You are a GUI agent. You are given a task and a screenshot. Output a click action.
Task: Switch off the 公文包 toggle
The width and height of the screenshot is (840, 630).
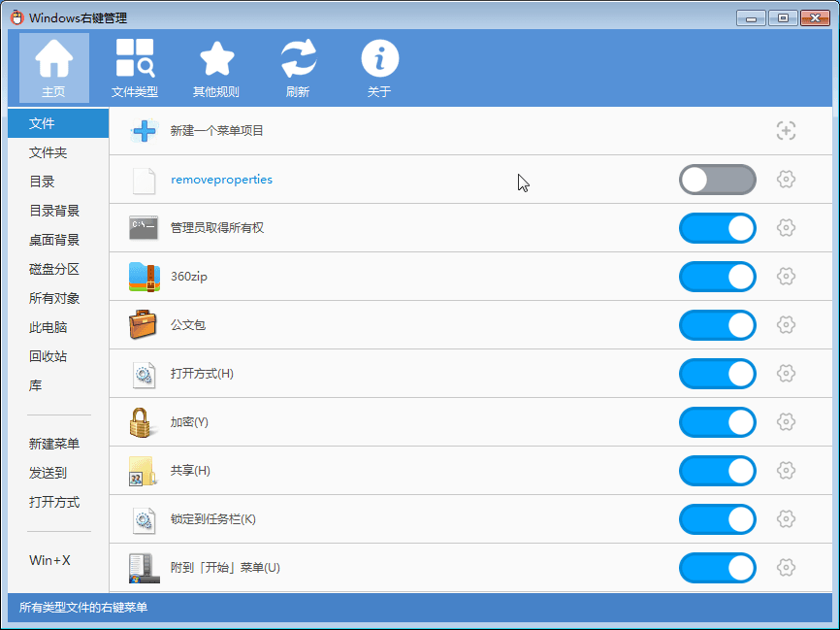coord(718,325)
